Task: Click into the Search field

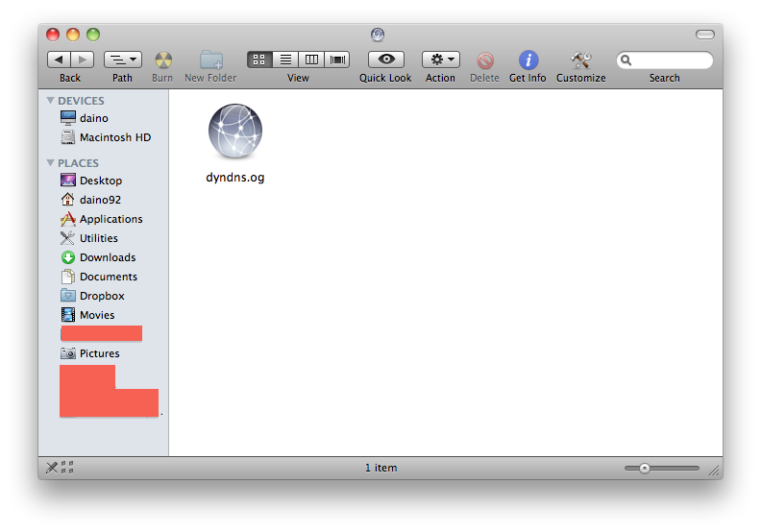Action: 665,60
